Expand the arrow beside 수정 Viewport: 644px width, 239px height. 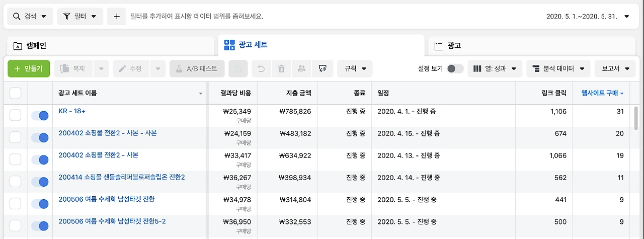coord(158,68)
